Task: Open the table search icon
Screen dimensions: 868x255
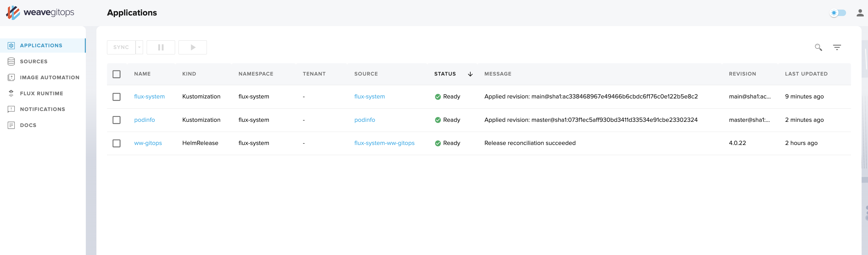Action: tap(818, 47)
